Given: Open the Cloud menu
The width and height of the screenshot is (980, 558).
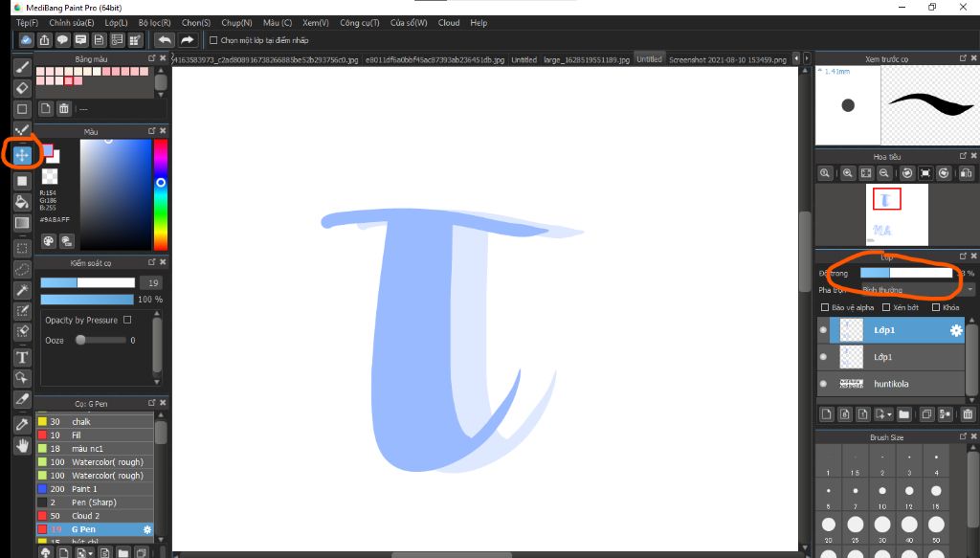Looking at the screenshot, I should coord(449,23).
